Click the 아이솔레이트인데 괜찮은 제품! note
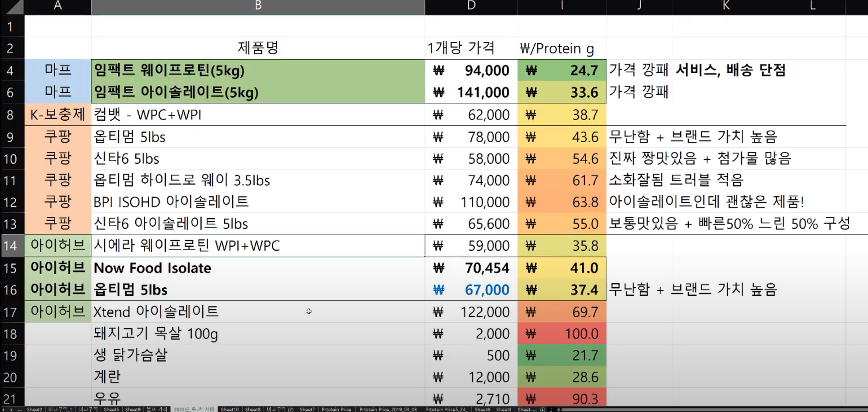Image resolution: width=868 pixels, height=412 pixels. pos(706,202)
